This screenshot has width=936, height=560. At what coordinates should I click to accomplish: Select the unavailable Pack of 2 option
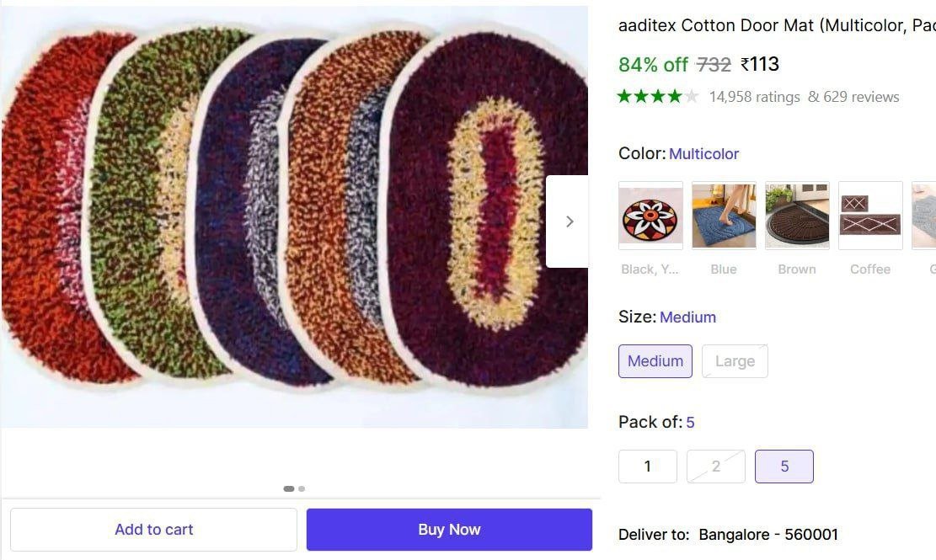715,466
